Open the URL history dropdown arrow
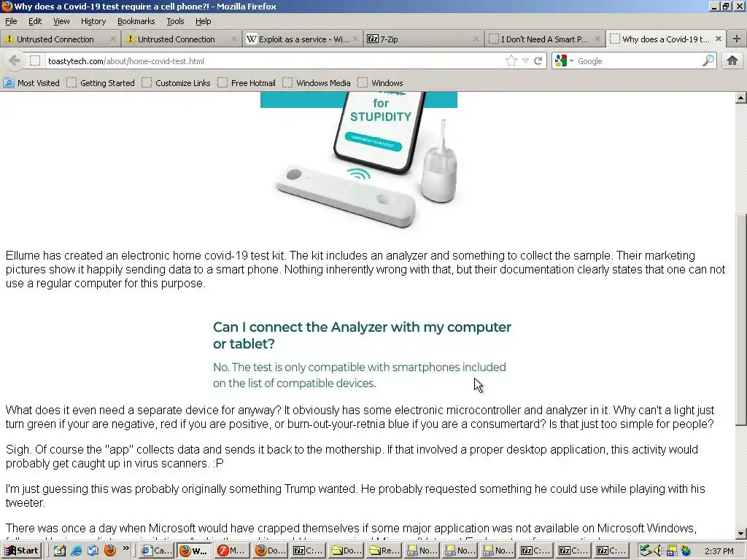 (525, 61)
